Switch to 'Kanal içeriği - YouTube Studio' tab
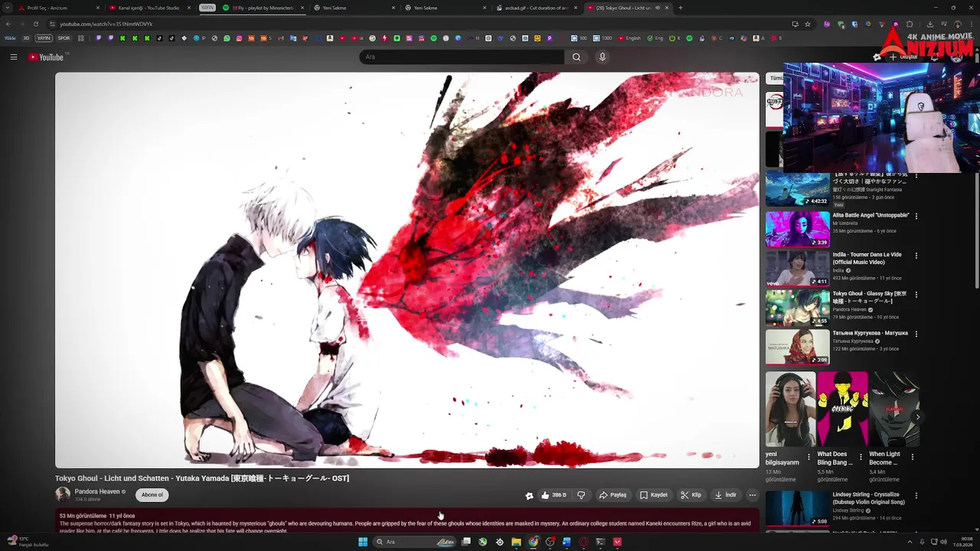Image resolution: width=980 pixels, height=551 pixels. click(150, 8)
